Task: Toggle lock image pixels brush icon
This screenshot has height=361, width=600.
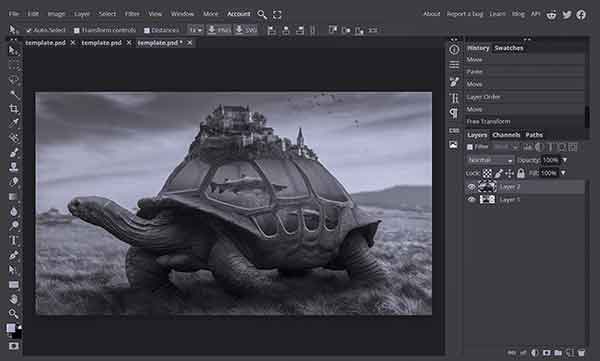Action: coord(498,173)
